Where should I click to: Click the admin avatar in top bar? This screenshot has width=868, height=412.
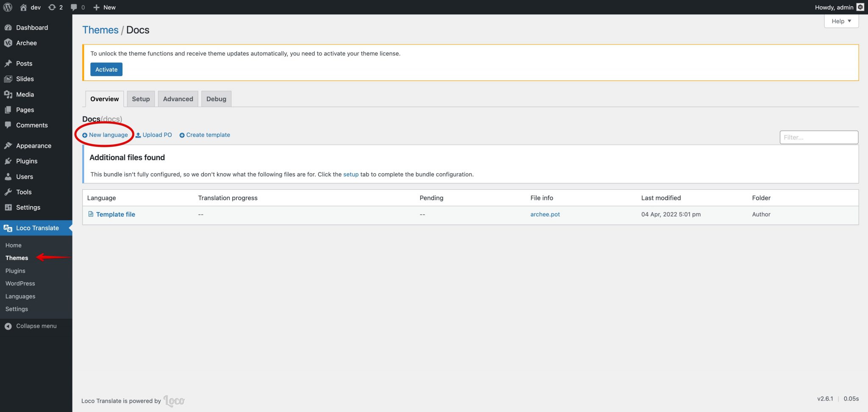coord(860,7)
